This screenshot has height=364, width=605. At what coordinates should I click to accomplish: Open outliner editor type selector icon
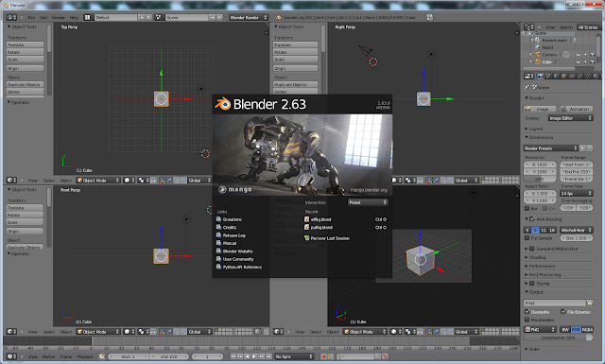pyautogui.click(x=529, y=27)
